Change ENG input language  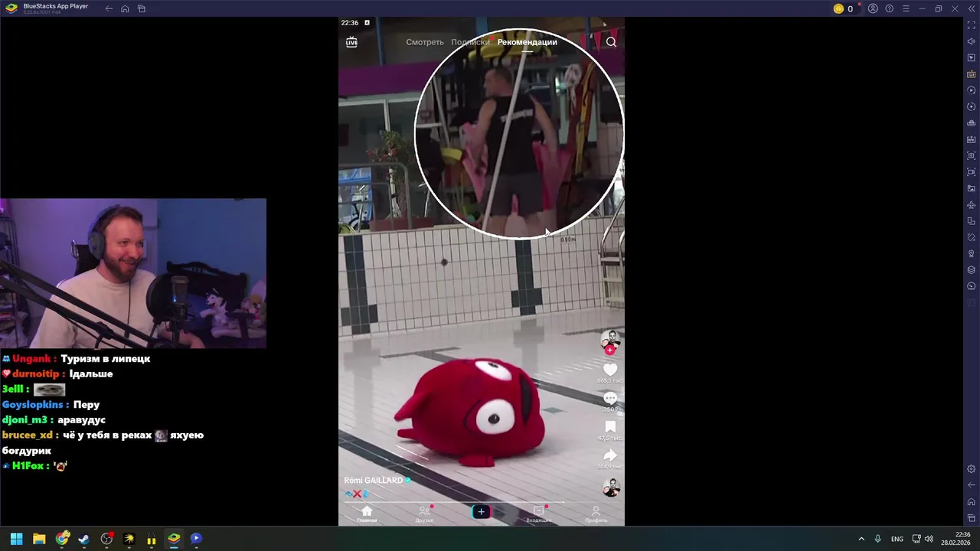[897, 539]
